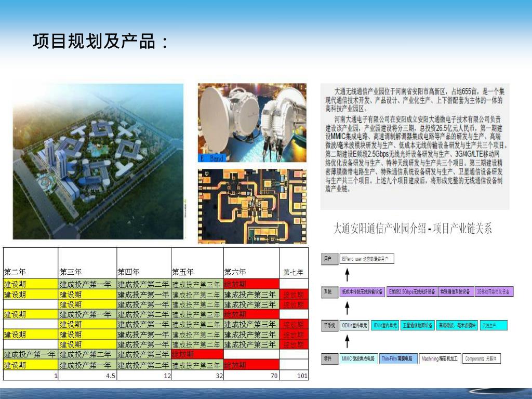This screenshot has height=399, width=532.
Task: Click the ODUs室外单元 box
Action: coord(354,325)
